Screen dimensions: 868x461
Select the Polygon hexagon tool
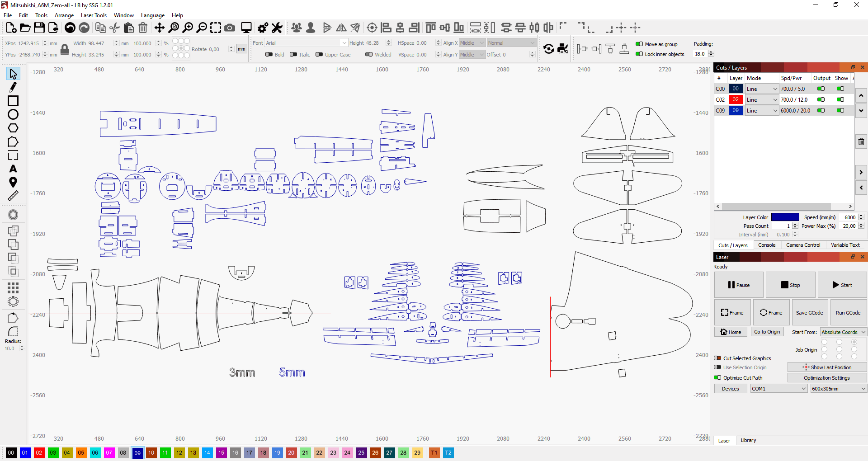(x=13, y=128)
